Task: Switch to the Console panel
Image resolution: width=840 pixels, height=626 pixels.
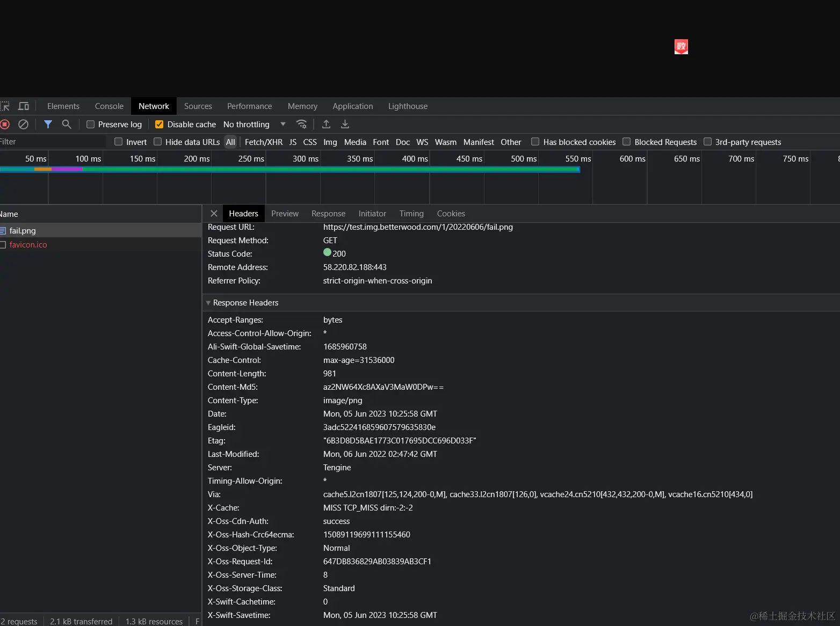Action: 109,106
